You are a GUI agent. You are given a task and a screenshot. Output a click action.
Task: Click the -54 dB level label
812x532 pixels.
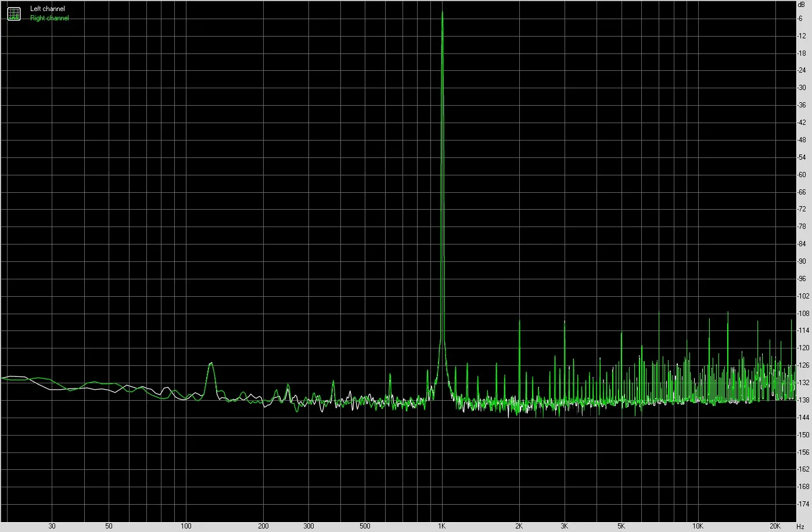pyautogui.click(x=802, y=157)
